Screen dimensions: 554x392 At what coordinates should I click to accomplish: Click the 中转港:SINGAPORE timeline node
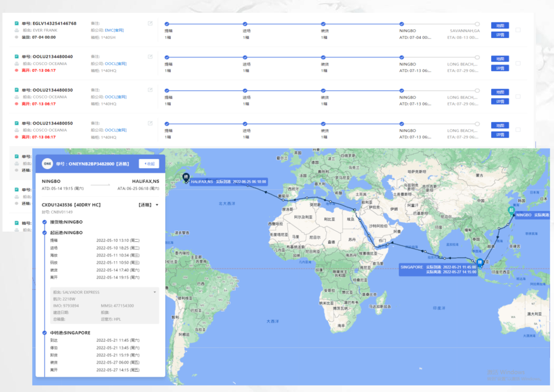44,333
